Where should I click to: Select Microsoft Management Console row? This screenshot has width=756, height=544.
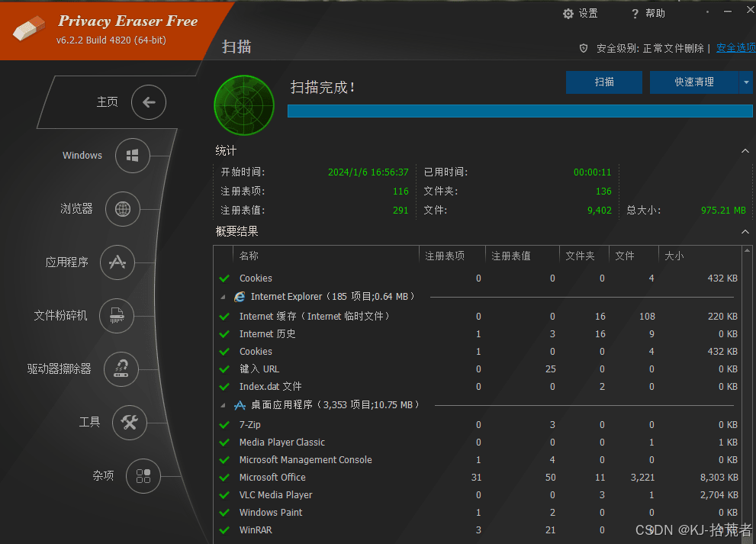click(x=478, y=459)
